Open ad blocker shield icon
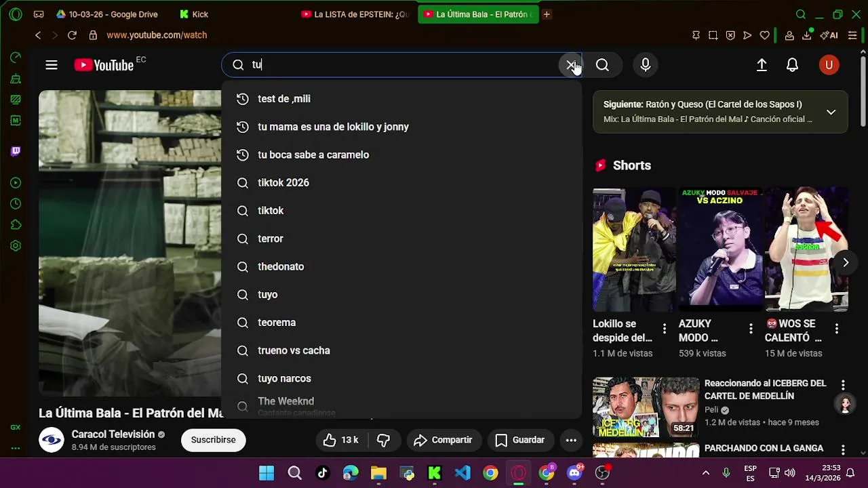 pyautogui.click(x=730, y=35)
